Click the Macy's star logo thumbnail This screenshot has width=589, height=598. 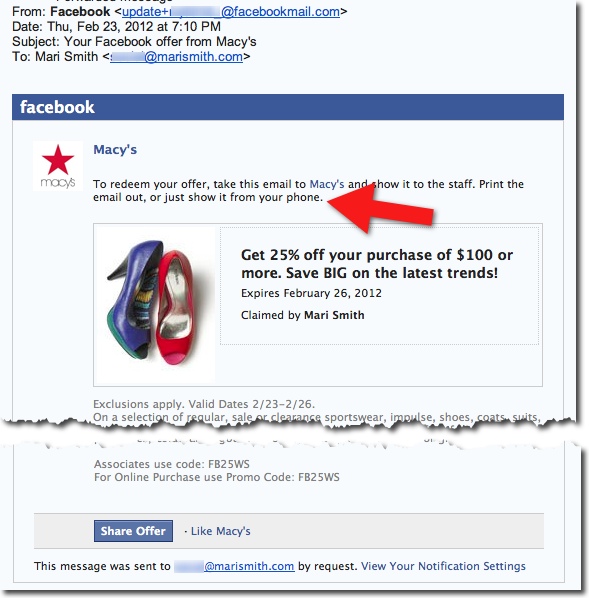(x=58, y=166)
